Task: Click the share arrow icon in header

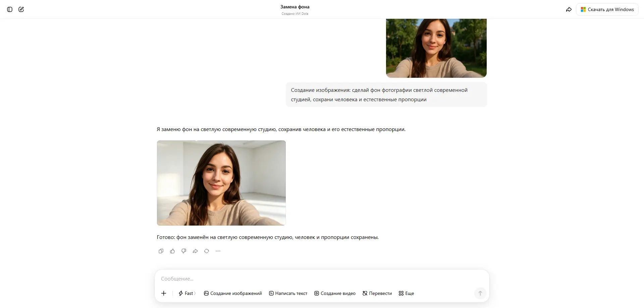Action: (x=569, y=9)
